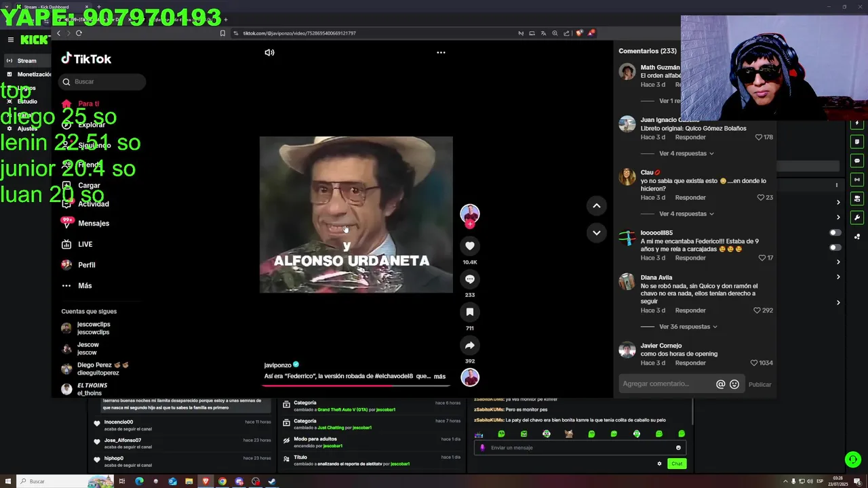
Task: Share the video via arrow icon
Action: coord(470,346)
